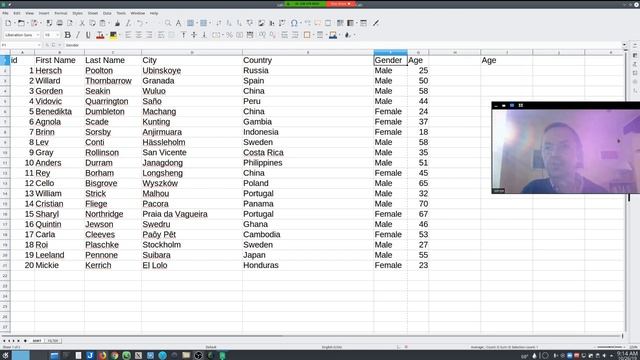Undo the last action

pyautogui.click(x=140, y=23)
